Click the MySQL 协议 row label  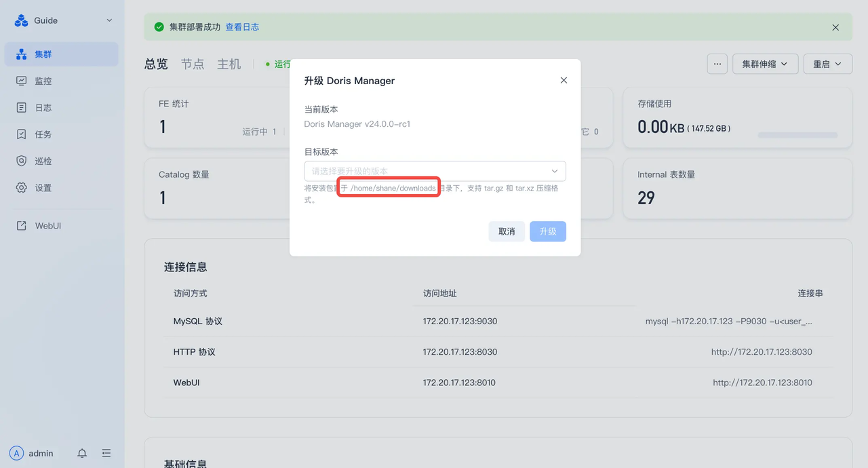(x=198, y=321)
